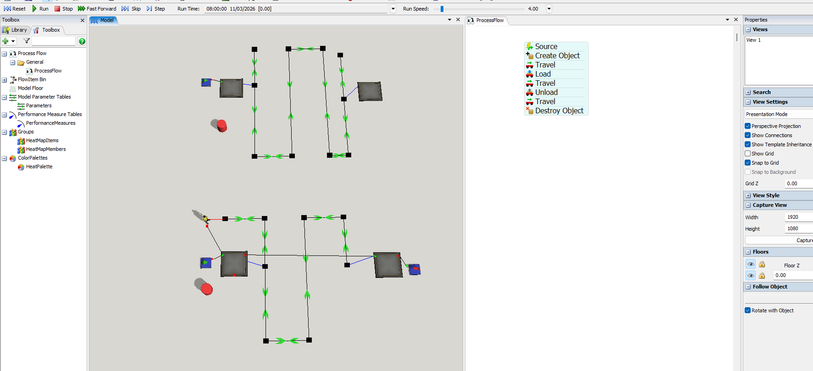Select View 1 in the Views list
The width and height of the screenshot is (813, 371).
coord(753,40)
